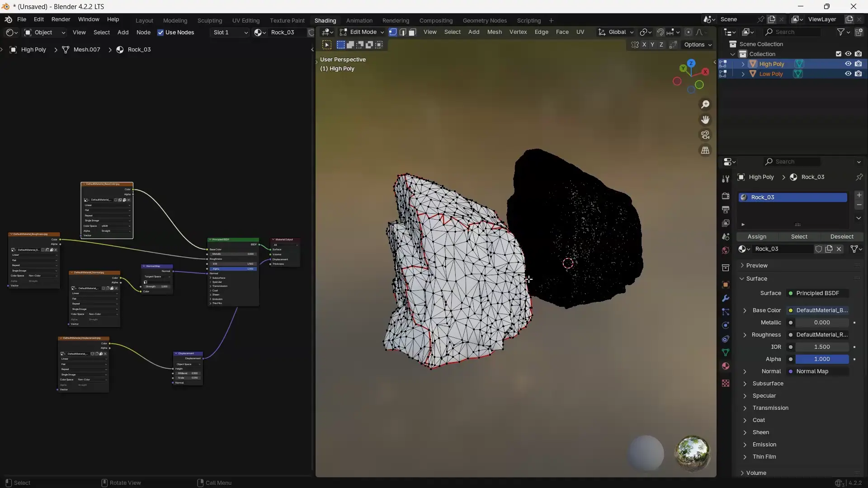The height and width of the screenshot is (488, 868).
Task: Click Select button in material panel
Action: point(799,237)
